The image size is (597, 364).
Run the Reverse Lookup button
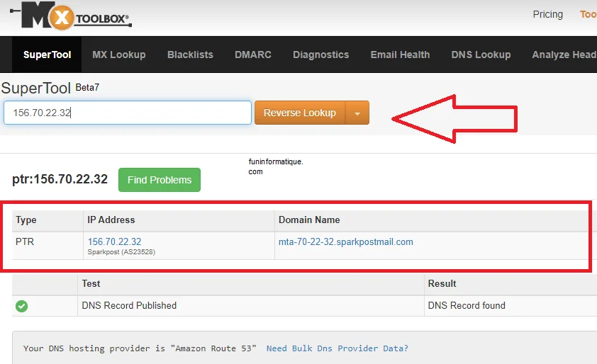point(300,113)
